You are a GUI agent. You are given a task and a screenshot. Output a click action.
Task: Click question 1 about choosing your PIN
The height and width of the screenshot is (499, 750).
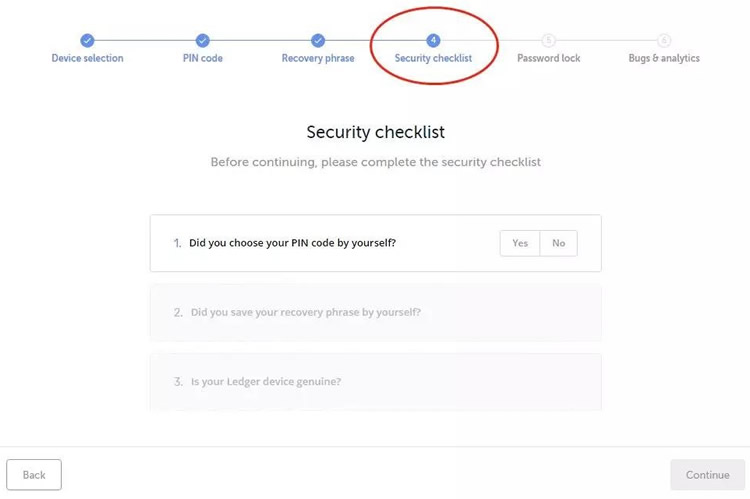tap(292, 243)
